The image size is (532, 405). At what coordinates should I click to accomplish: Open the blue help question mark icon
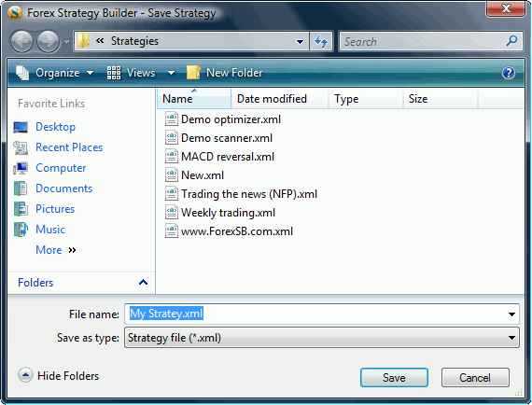pyautogui.click(x=509, y=73)
